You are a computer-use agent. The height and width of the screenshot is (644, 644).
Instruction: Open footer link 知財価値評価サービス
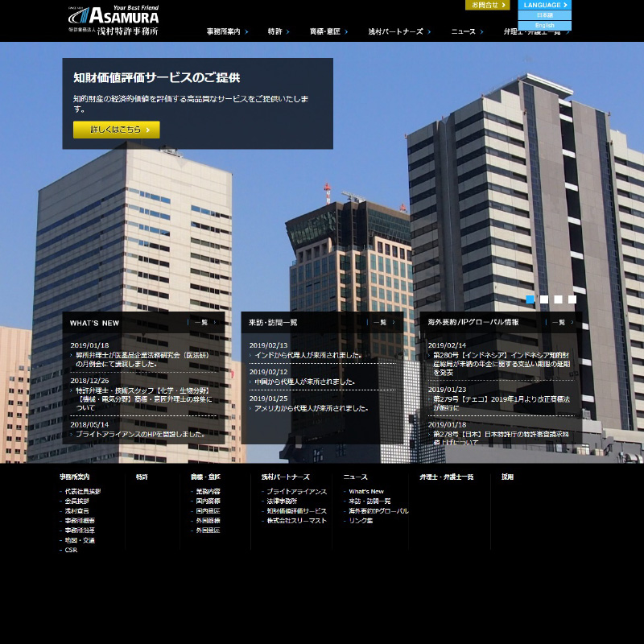(x=296, y=511)
